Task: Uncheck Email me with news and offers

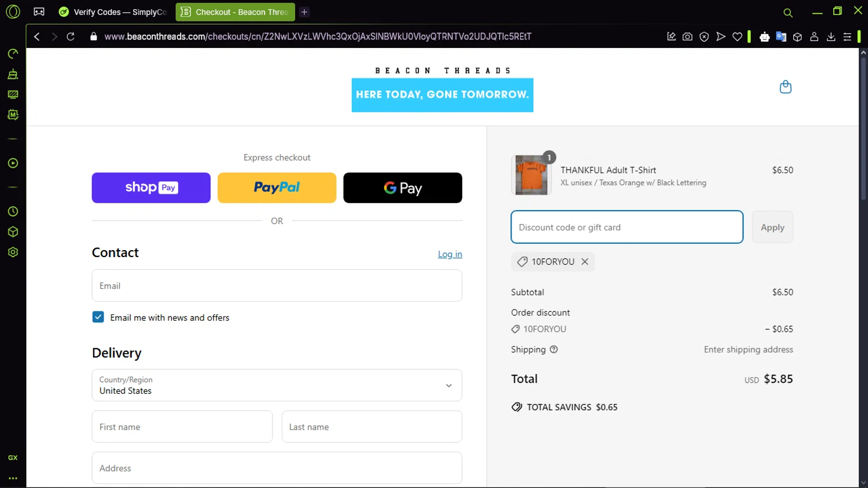Action: (x=98, y=317)
